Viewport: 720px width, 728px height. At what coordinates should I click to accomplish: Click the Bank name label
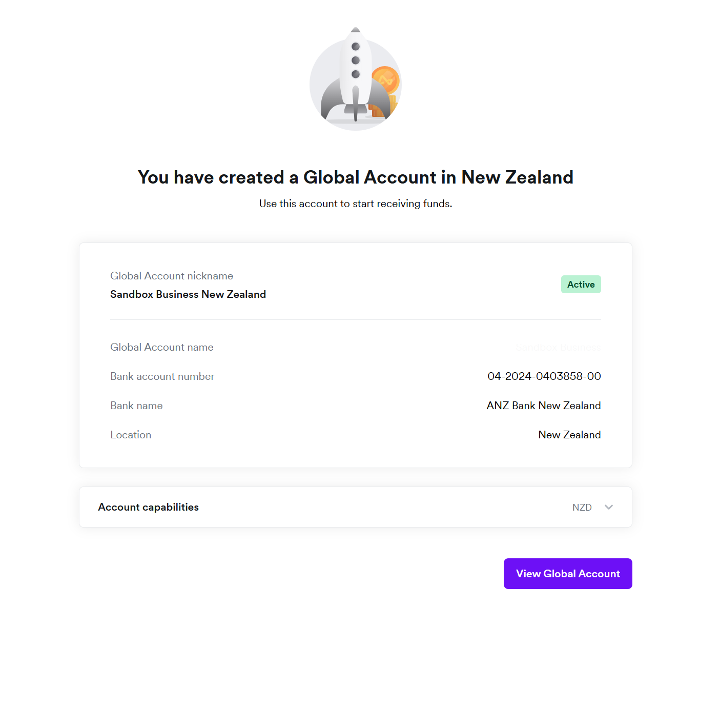pyautogui.click(x=136, y=406)
